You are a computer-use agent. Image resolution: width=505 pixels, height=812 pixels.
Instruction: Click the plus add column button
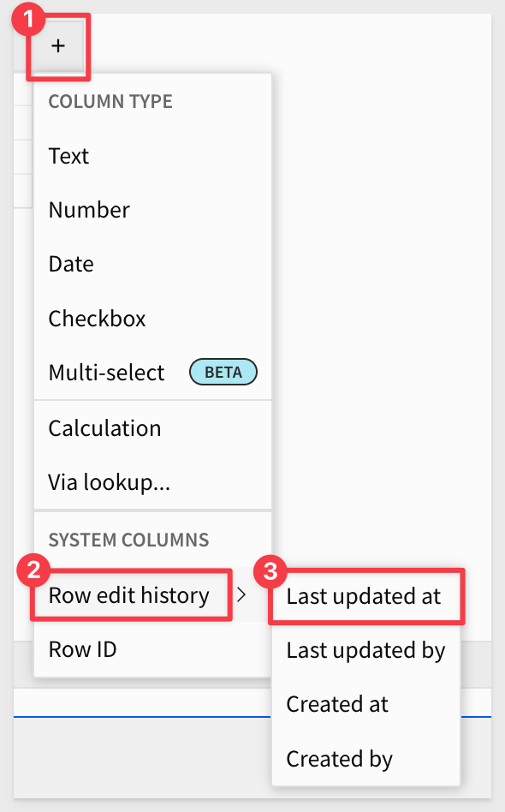click(58, 46)
